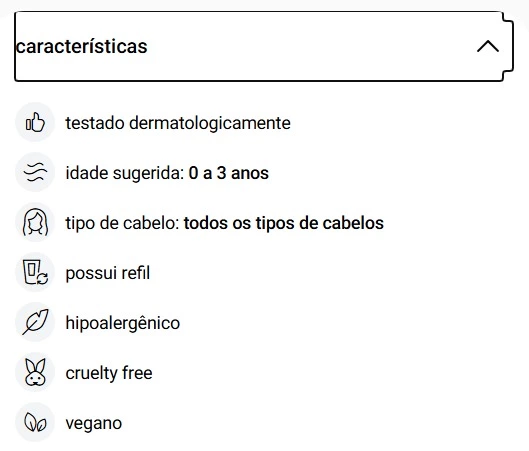Click 'todos os tipos de cabelos' value
Viewport: 529px width, 451px height.
pos(284,223)
